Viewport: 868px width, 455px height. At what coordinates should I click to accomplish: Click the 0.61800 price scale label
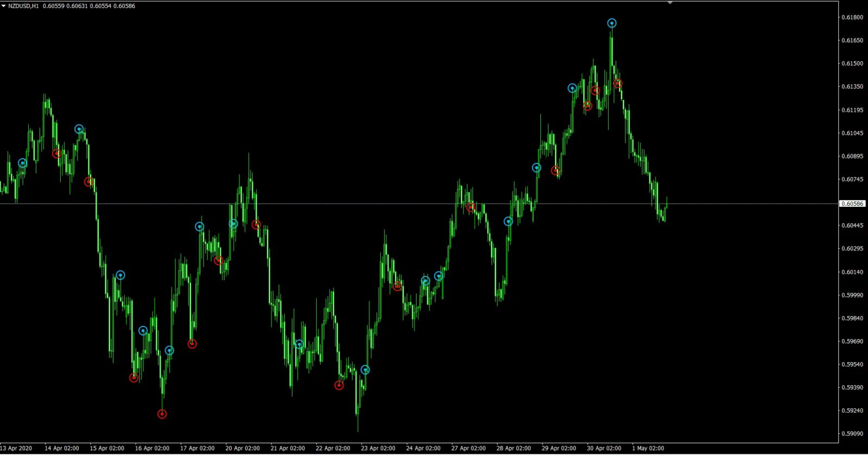[852, 17]
